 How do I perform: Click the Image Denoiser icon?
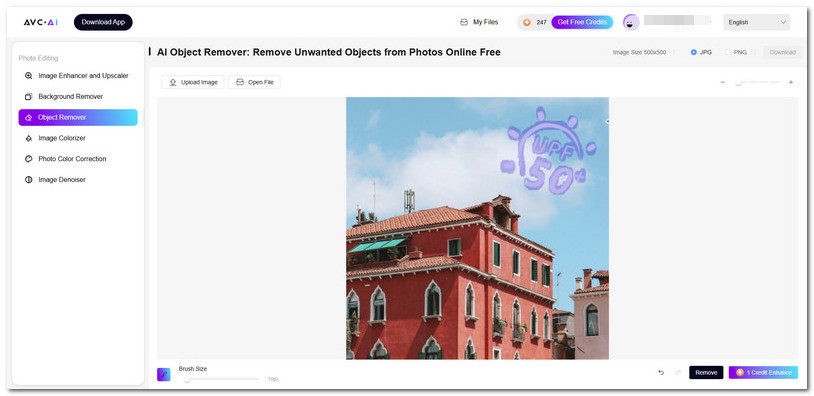click(x=29, y=180)
